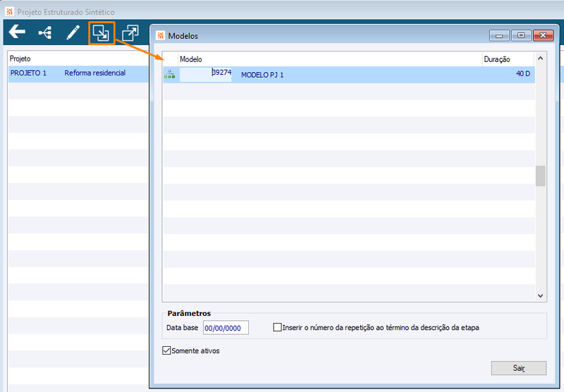The width and height of the screenshot is (564, 392).
Task: Click the Modelos window title icon
Action: [x=161, y=35]
